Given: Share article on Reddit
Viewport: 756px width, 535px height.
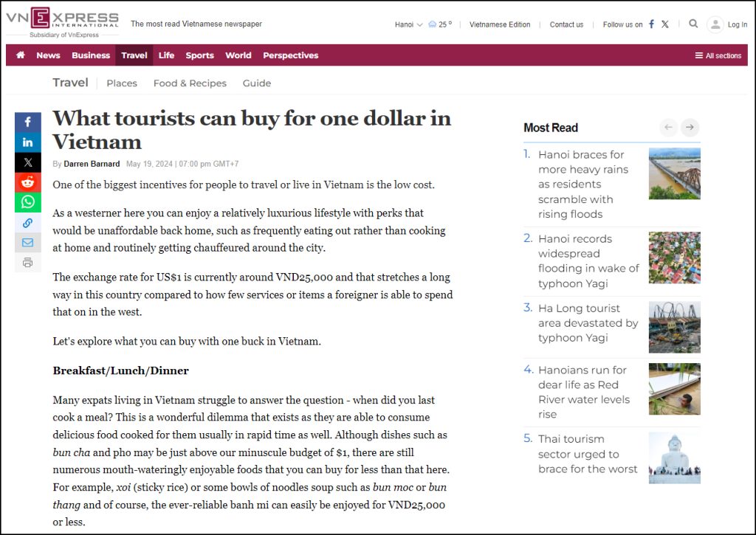Looking at the screenshot, I should point(28,182).
